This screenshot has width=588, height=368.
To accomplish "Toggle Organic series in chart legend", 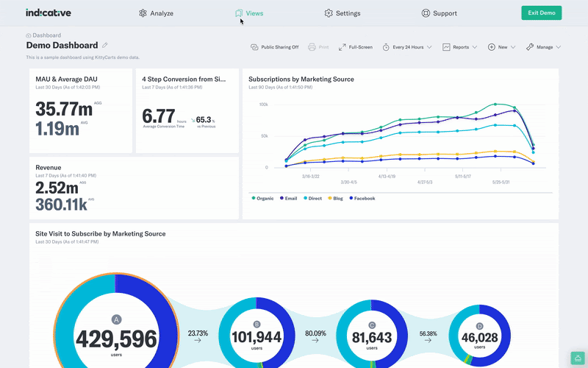I will [x=262, y=198].
